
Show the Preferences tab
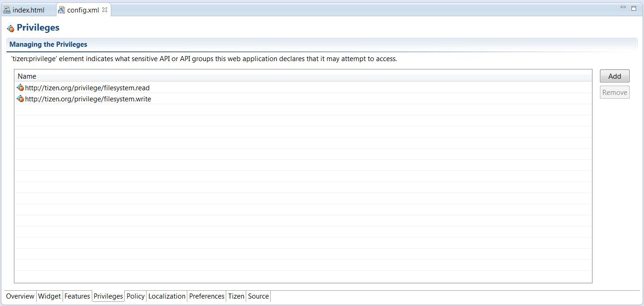tap(207, 296)
